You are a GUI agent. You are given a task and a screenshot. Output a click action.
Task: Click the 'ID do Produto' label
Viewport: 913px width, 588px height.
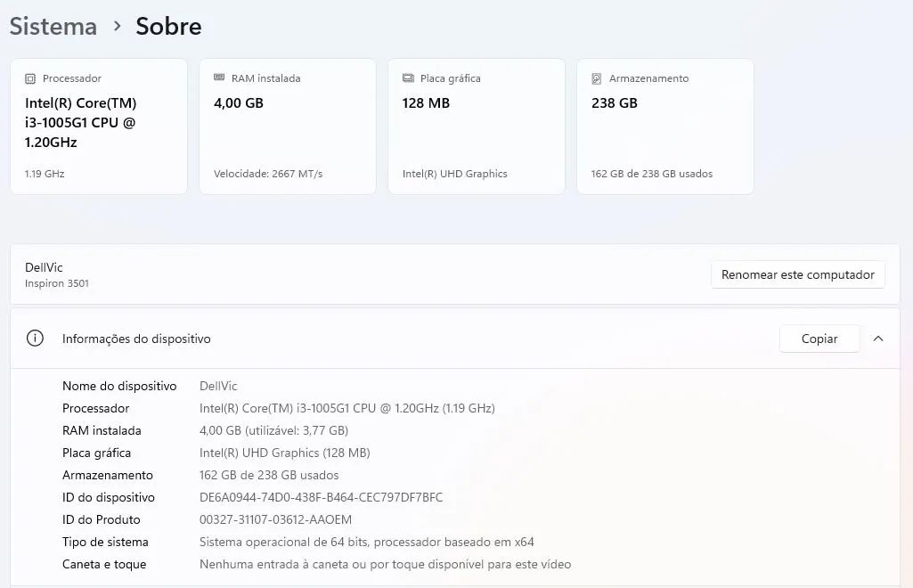[x=102, y=519]
